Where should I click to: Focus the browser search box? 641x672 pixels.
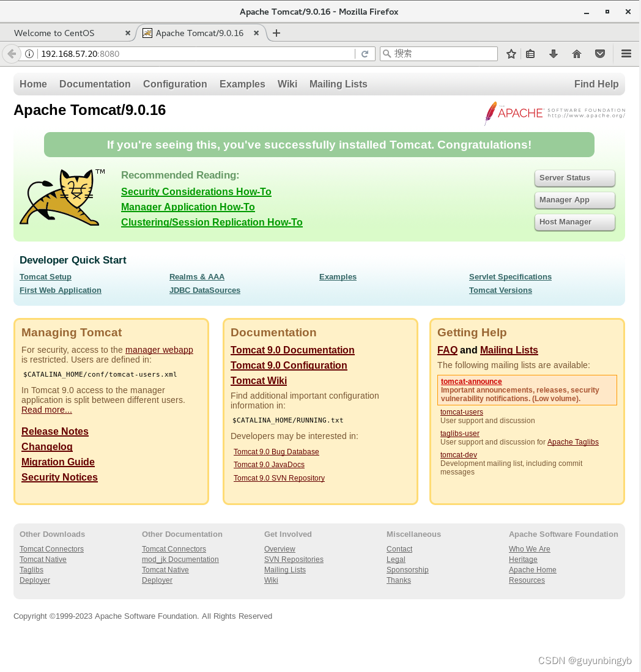click(439, 54)
